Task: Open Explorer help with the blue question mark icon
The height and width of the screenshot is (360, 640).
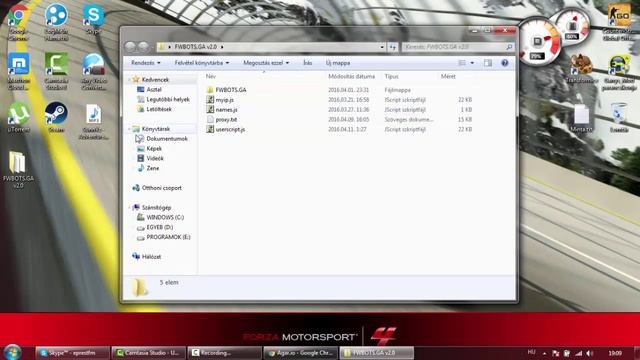Action: pos(505,63)
